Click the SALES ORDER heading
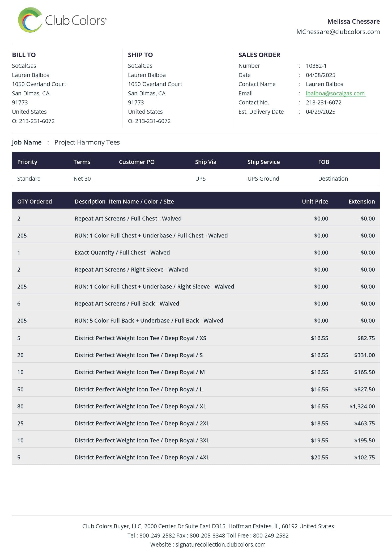This screenshot has width=392, height=554. (x=259, y=55)
